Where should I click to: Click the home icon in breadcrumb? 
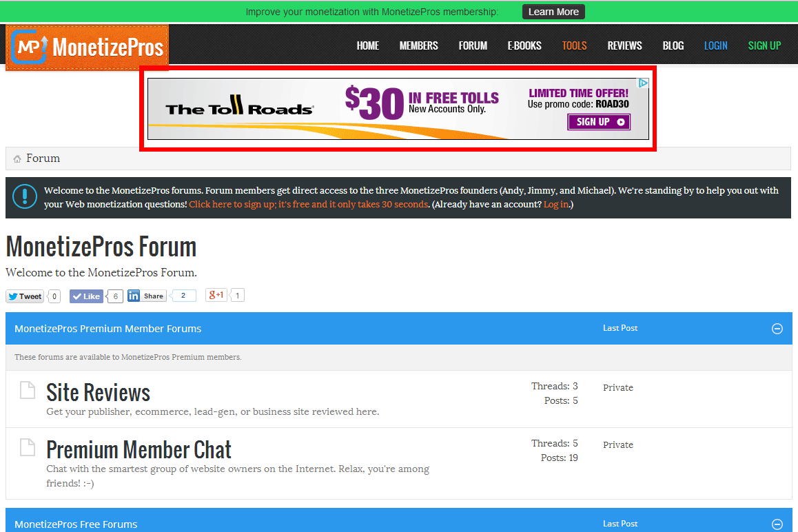(x=17, y=159)
